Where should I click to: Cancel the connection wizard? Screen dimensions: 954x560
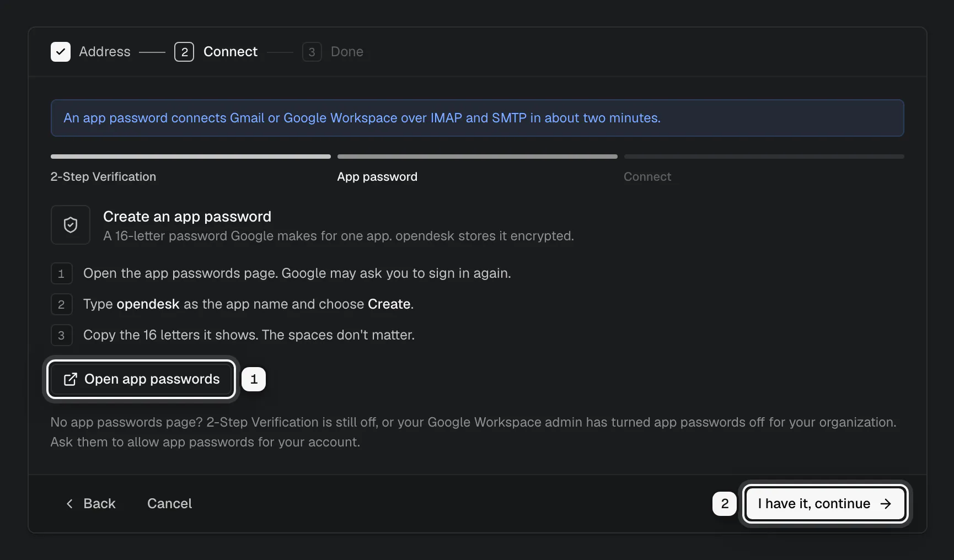point(169,504)
